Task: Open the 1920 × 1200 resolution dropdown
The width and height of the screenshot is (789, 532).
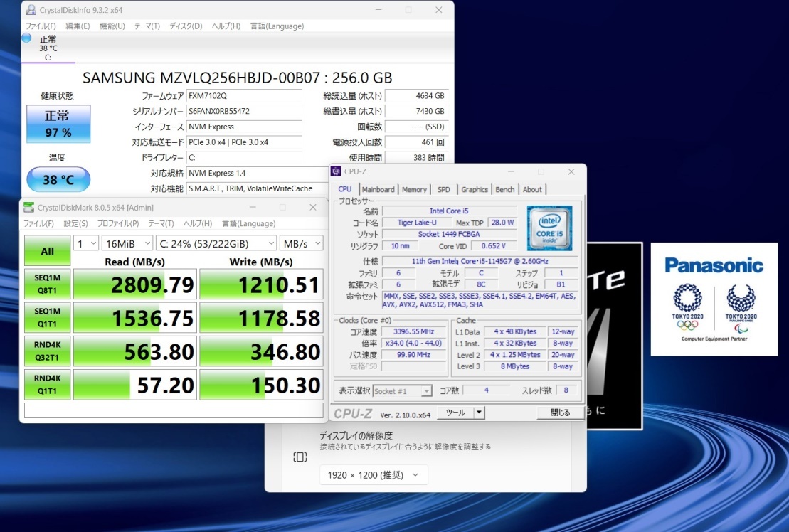Action: coord(374,475)
